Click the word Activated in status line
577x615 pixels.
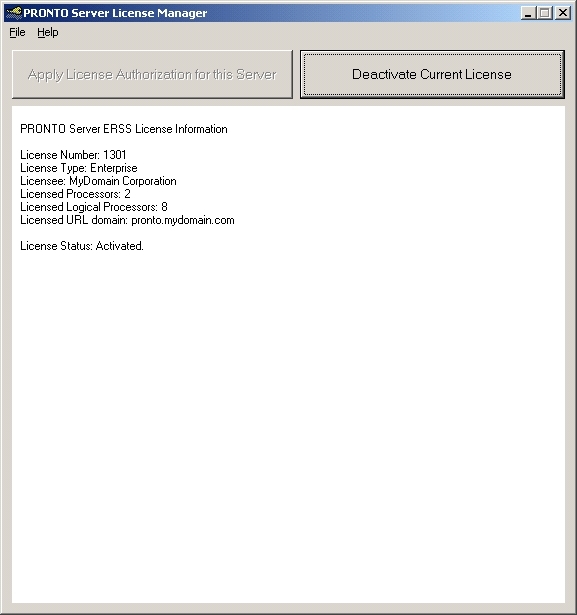point(120,246)
